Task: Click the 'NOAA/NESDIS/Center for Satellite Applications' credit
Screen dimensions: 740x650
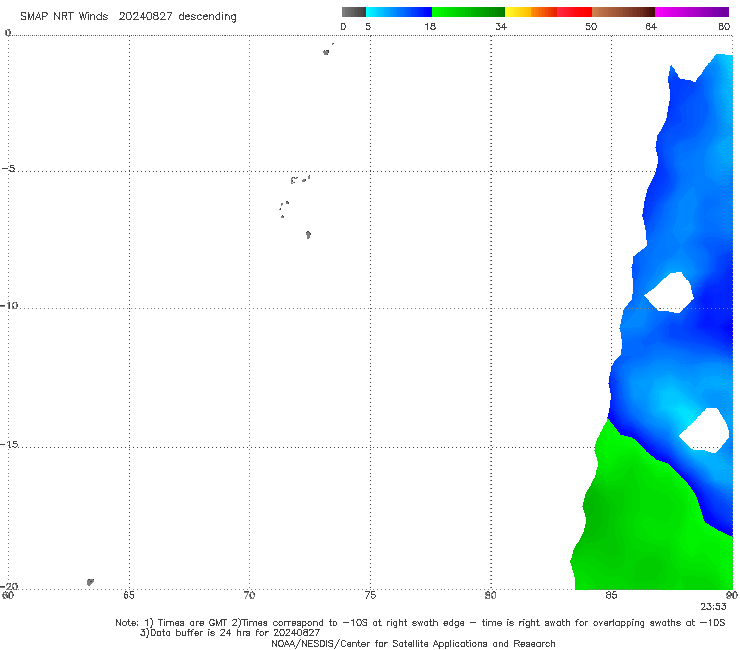Action: (413, 643)
